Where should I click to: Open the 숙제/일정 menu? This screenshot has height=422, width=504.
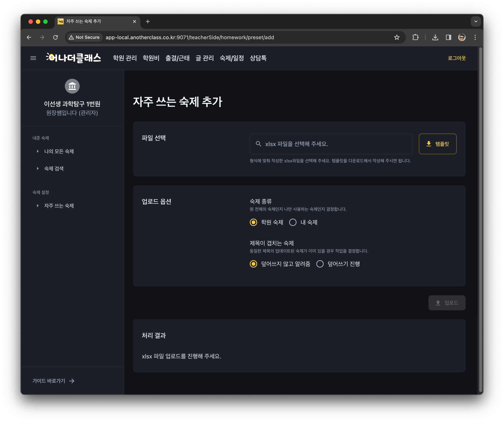232,58
